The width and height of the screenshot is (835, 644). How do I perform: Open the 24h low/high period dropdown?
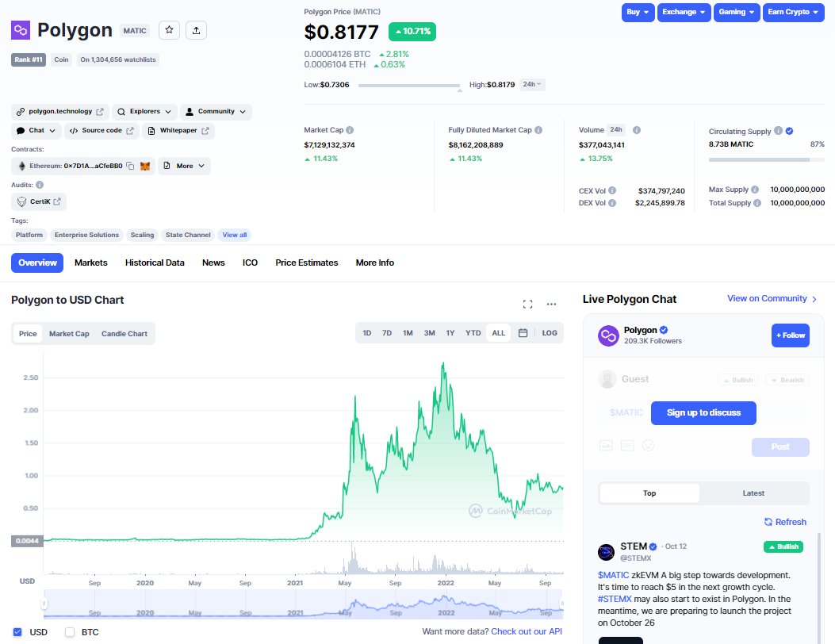[531, 84]
